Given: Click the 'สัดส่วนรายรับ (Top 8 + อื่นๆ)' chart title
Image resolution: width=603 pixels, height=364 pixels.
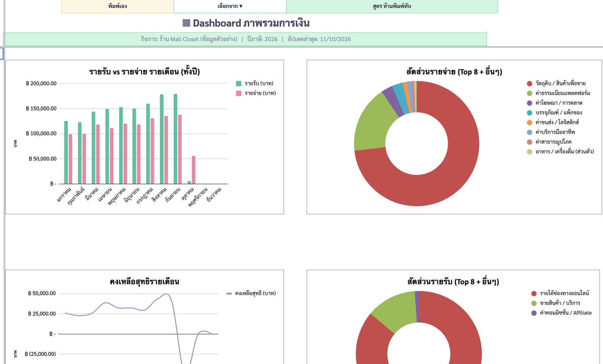Looking at the screenshot, I should [x=453, y=282].
